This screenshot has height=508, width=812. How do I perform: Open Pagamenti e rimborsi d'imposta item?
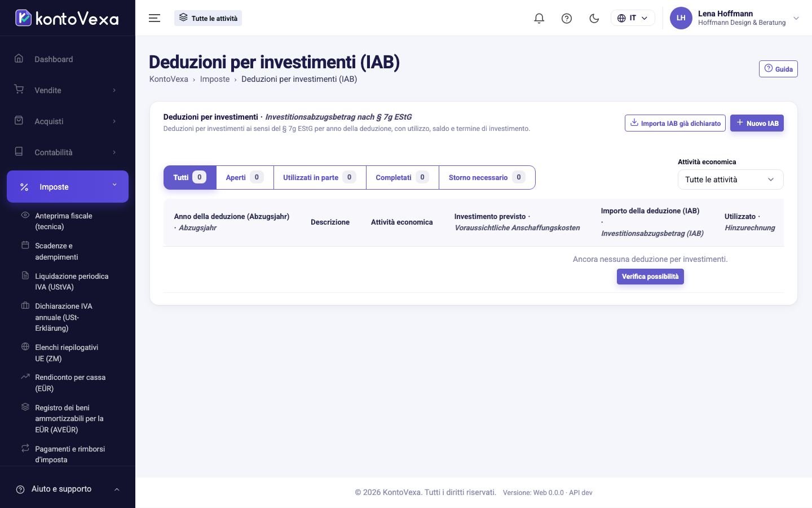click(68, 454)
